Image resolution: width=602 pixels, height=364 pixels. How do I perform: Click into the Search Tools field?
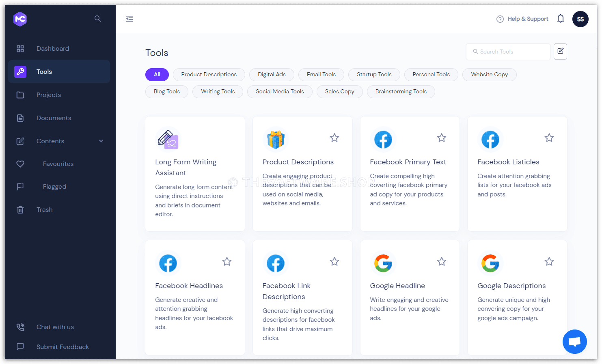tap(508, 52)
